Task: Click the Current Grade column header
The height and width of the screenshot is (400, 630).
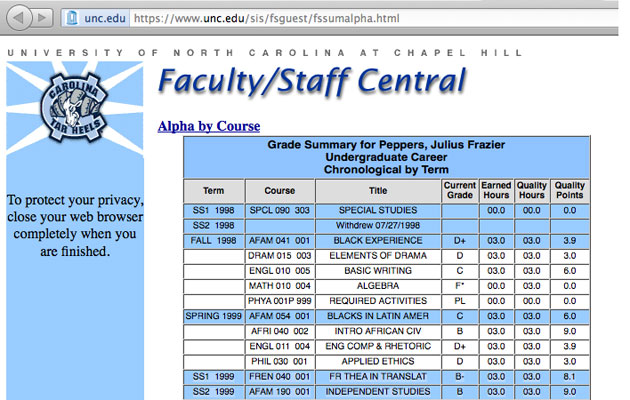Action: 460,191
